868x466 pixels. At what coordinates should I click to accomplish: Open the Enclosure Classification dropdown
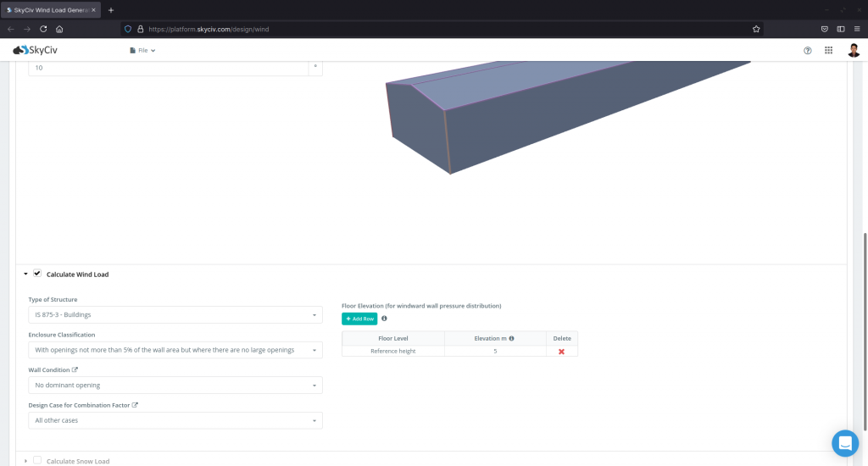(x=175, y=350)
